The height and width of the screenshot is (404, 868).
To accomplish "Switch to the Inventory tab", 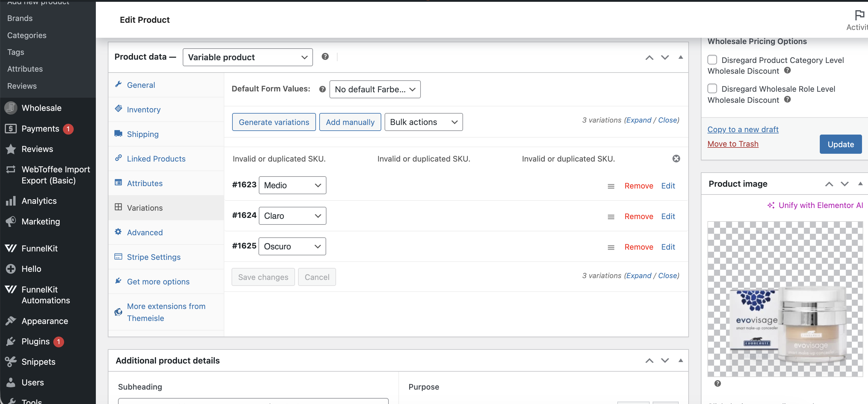I will pyautogui.click(x=143, y=110).
